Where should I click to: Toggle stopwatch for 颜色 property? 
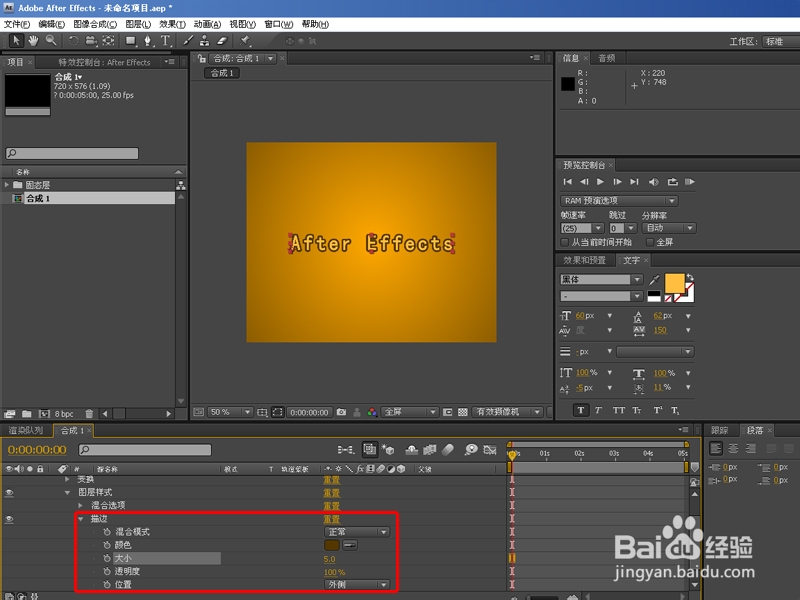[107, 545]
